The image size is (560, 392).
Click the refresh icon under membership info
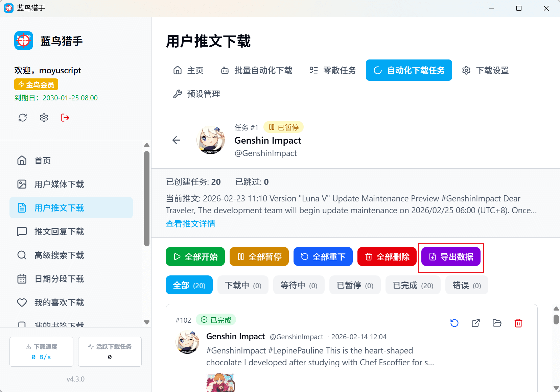(x=23, y=118)
